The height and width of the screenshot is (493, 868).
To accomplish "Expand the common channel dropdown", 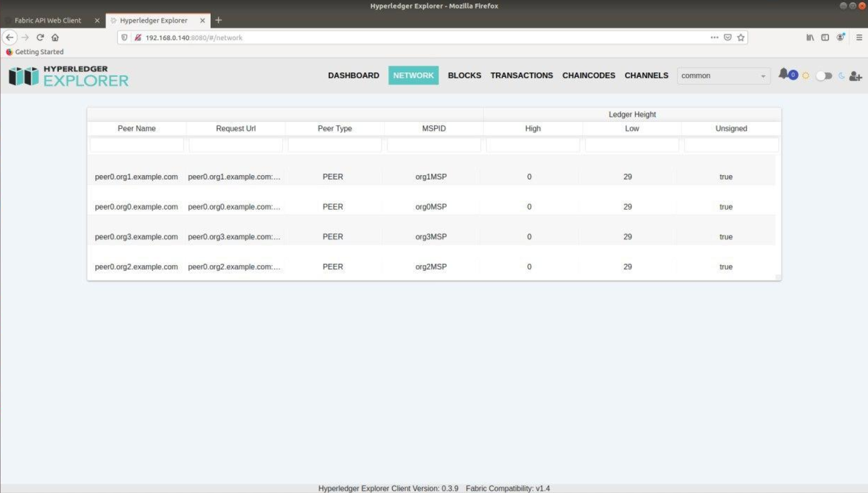I will (x=723, y=76).
